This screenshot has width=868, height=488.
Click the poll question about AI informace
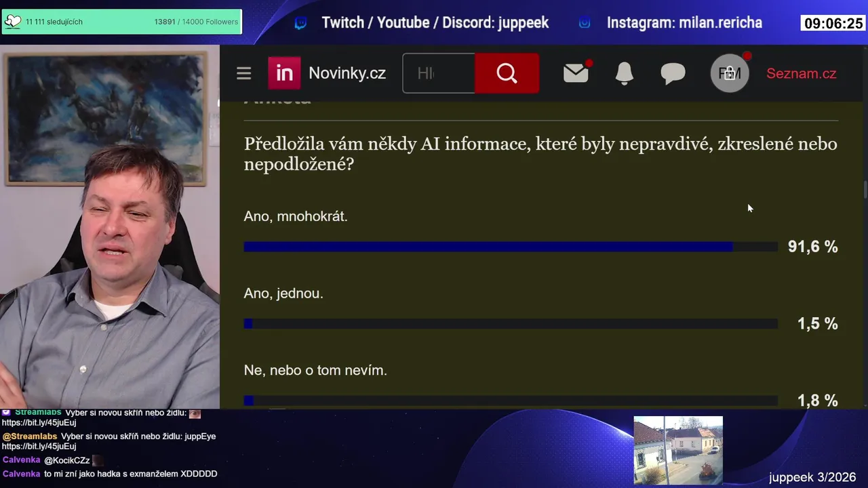coord(540,154)
